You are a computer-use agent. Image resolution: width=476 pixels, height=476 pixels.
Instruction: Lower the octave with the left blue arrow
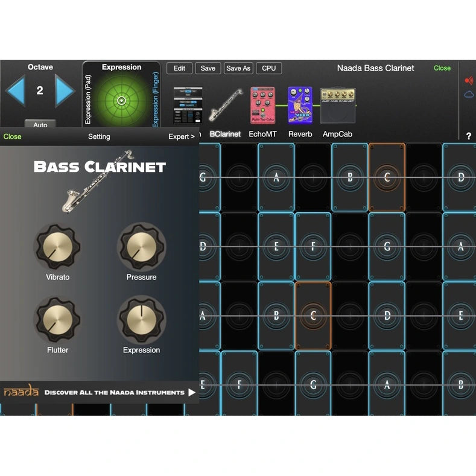tap(15, 90)
